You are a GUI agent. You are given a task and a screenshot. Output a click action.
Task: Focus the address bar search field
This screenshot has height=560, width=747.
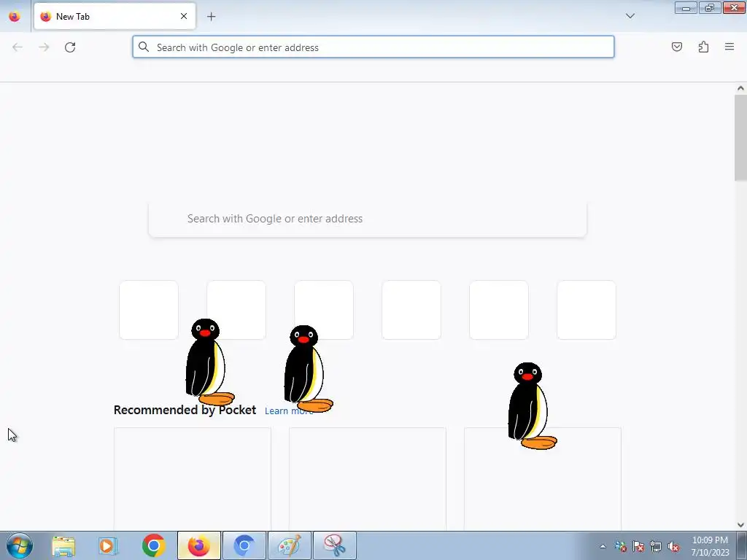(x=373, y=47)
